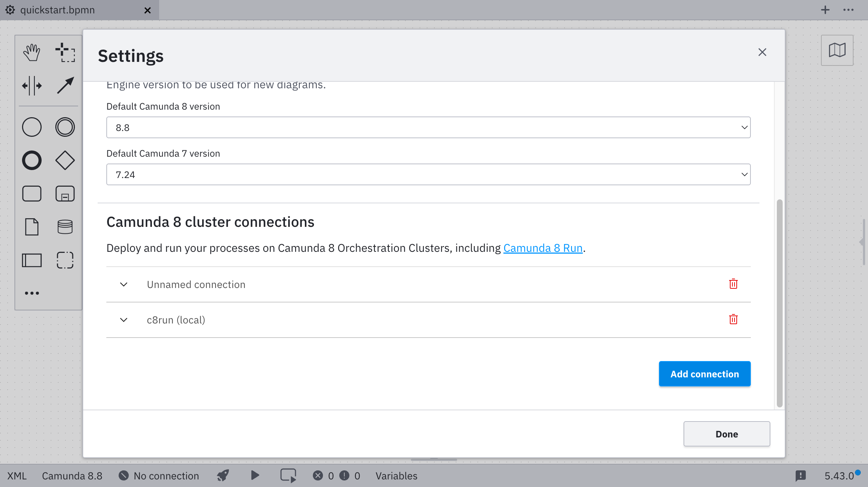
Task: Create a pool participant
Action: point(32,260)
